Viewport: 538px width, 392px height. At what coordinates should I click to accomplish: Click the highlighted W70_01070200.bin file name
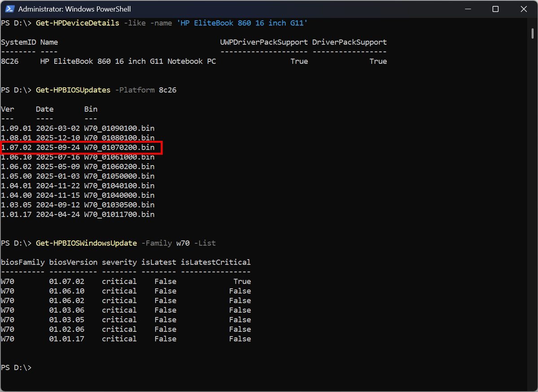pos(119,148)
